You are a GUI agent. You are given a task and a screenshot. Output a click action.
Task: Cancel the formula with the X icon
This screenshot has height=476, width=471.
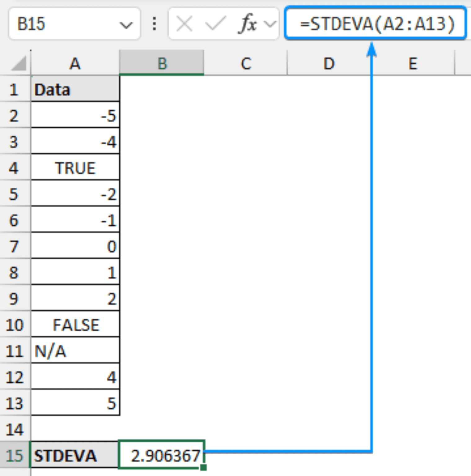184,24
